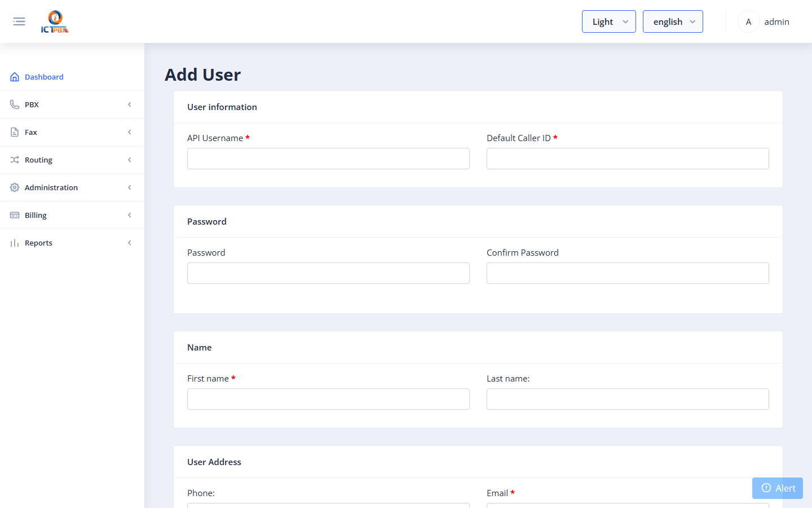Expand Routing submenu chevron
This screenshot has width=812, height=508.
click(x=130, y=160)
